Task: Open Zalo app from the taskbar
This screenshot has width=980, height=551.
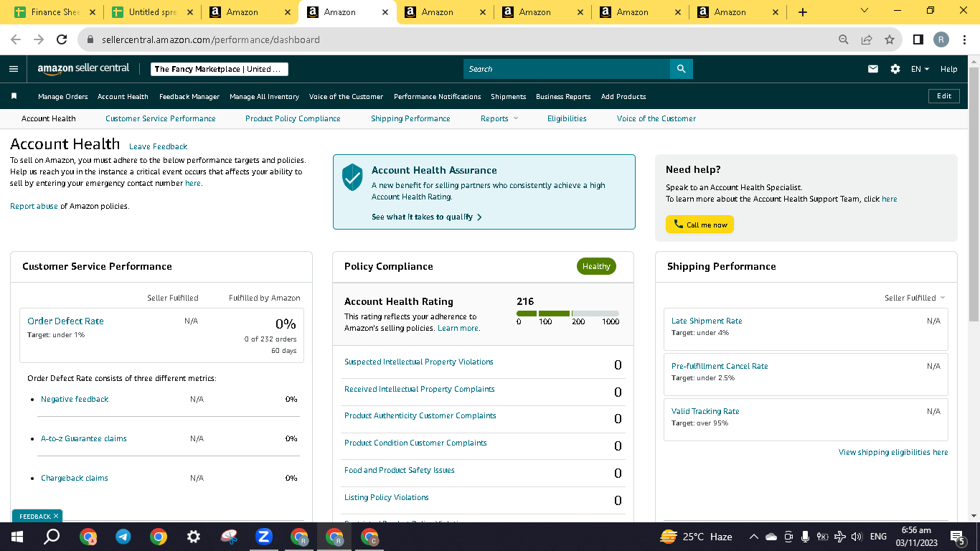Action: coord(263,537)
